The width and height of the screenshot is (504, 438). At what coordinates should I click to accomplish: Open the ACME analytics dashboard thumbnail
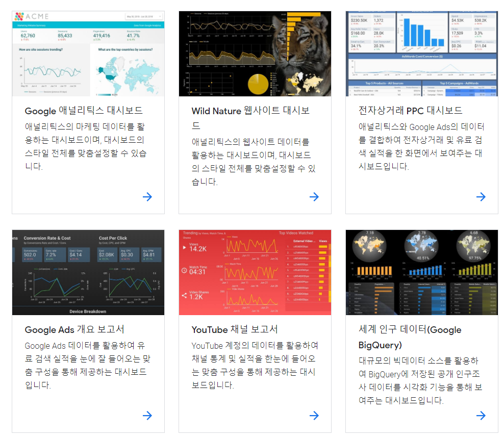pos(88,54)
